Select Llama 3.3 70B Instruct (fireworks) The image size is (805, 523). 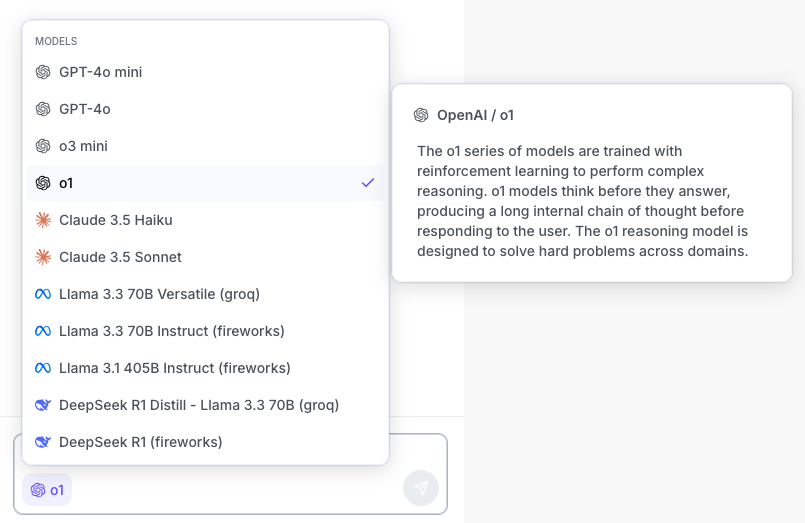172,331
